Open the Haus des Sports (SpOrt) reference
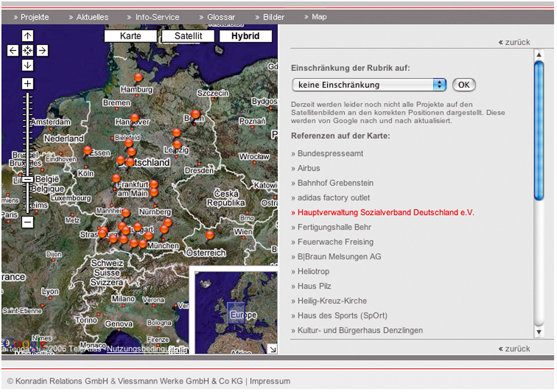The width and height of the screenshot is (557, 392). pyautogui.click(x=339, y=315)
